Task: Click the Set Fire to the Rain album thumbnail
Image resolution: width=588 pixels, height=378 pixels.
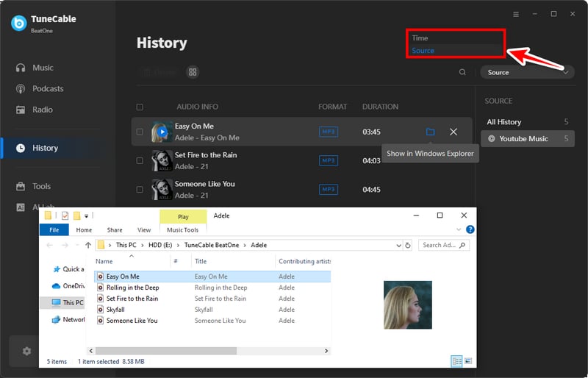Action: click(162, 160)
